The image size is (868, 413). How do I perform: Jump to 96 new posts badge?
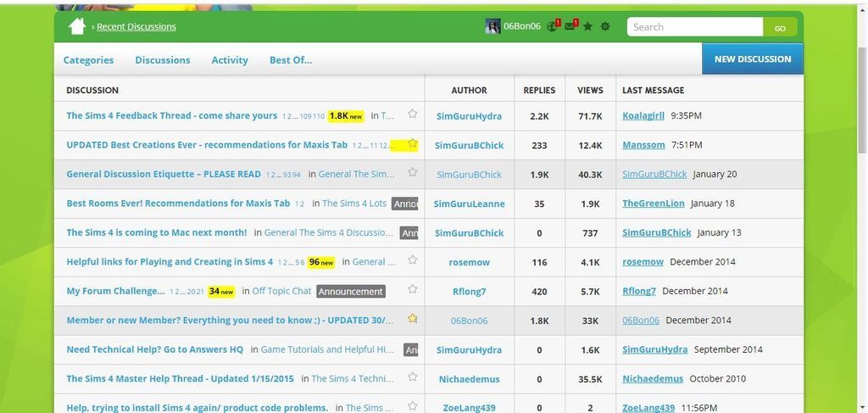coord(321,262)
